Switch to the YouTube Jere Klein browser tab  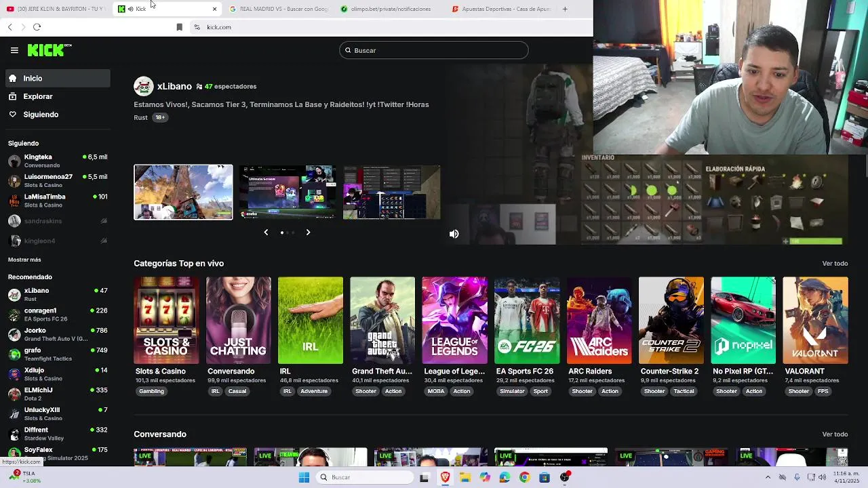[56, 9]
